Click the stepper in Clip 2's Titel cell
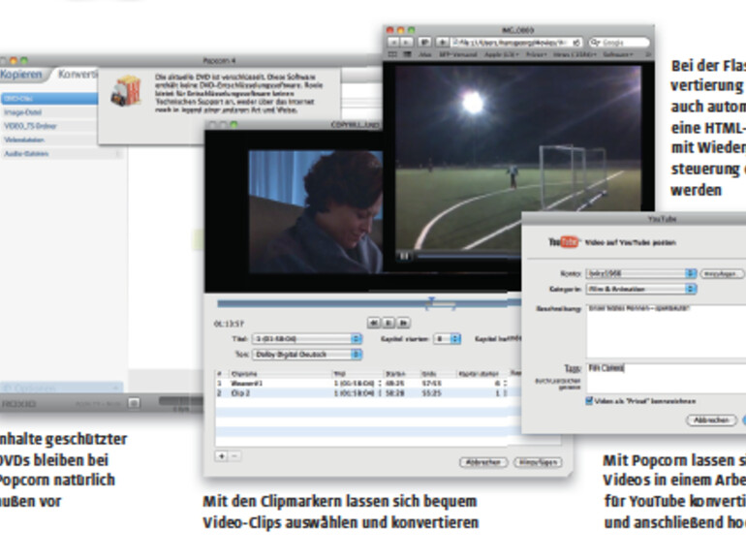The image size is (746, 560). (x=380, y=393)
